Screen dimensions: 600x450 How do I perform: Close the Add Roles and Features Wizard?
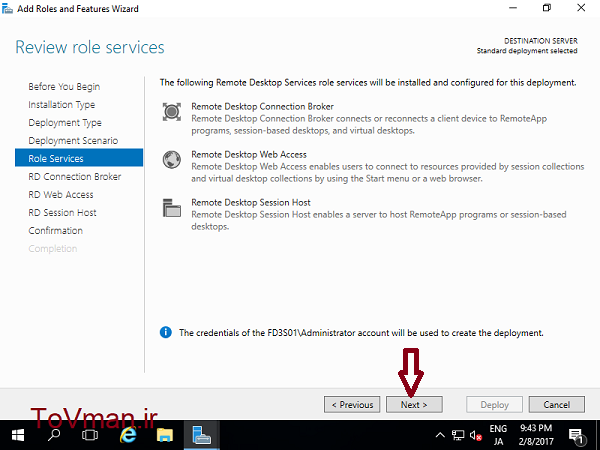581,8
